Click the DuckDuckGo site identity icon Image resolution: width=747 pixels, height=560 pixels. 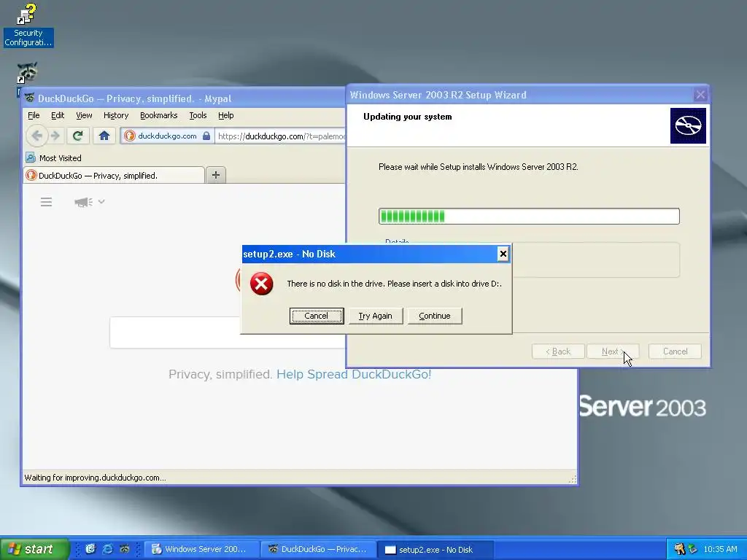coord(130,136)
